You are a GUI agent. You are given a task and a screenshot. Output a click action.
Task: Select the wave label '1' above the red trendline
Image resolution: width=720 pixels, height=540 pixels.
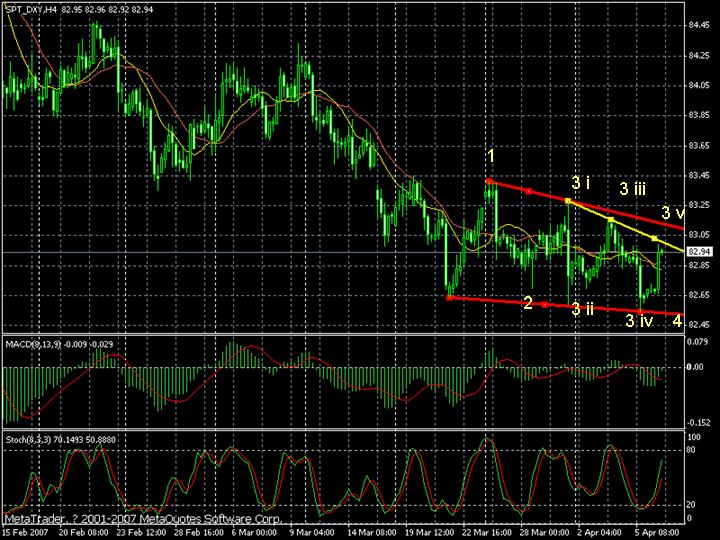pos(491,156)
